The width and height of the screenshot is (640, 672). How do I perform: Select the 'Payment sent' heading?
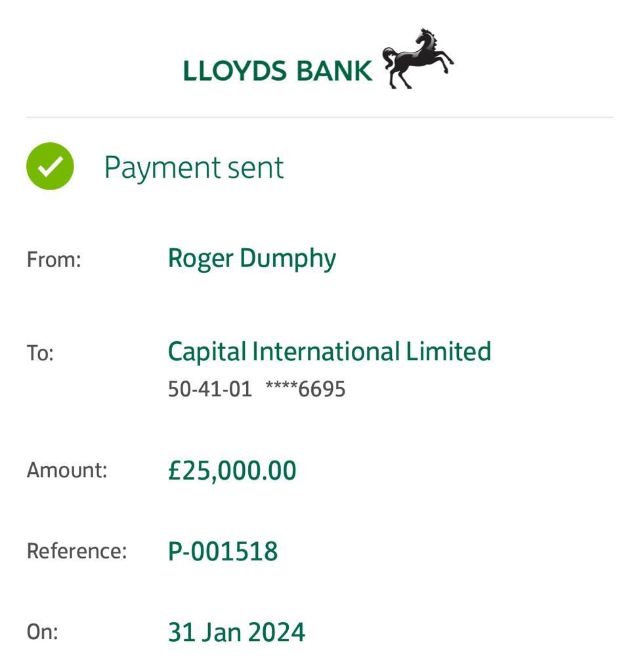coord(194,167)
